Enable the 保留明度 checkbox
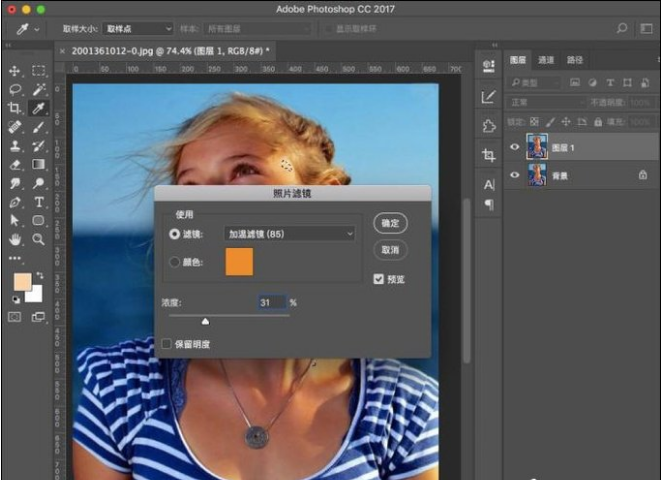The image size is (661, 480). (x=167, y=344)
